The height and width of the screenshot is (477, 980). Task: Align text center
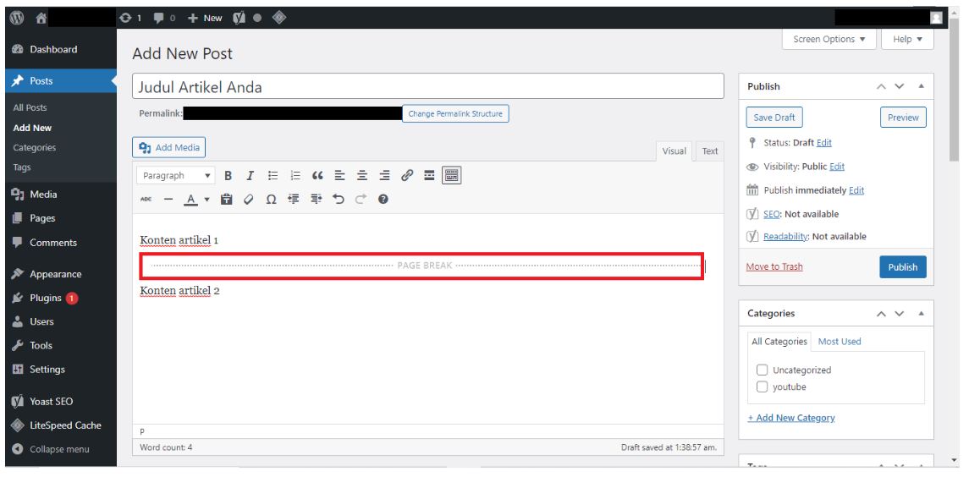362,176
